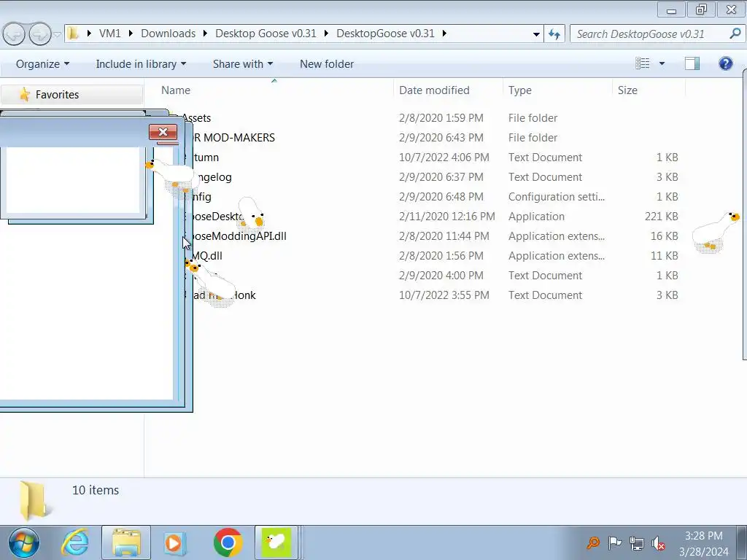This screenshot has height=560, width=747.
Task: Click the goose on the right edge
Action: pyautogui.click(x=715, y=233)
